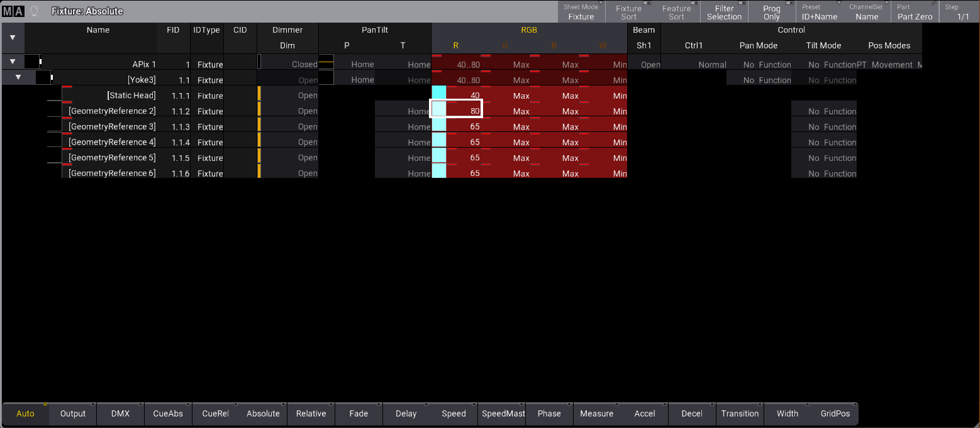The width and height of the screenshot is (980, 428).
Task: Open the Part Zero selector
Action: point(915,12)
